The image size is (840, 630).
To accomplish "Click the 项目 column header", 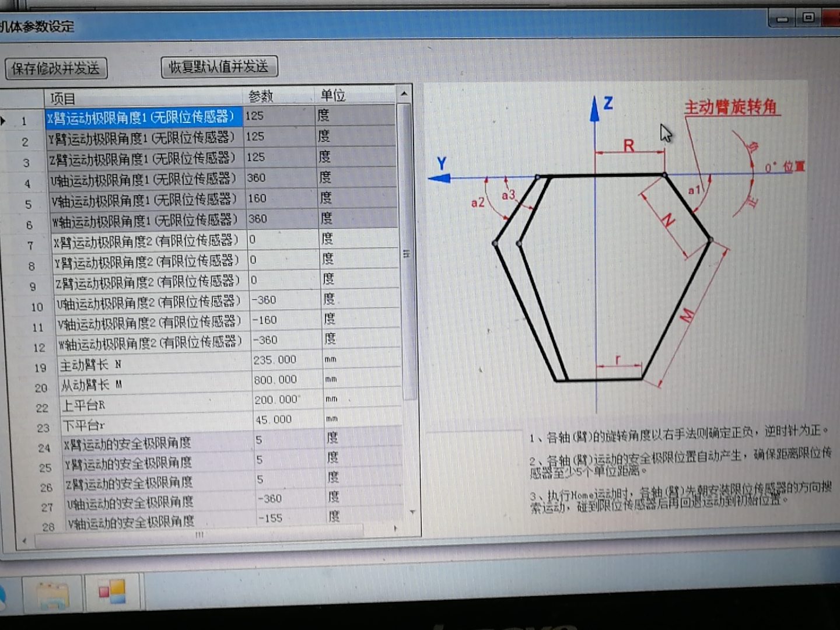I will (143, 97).
